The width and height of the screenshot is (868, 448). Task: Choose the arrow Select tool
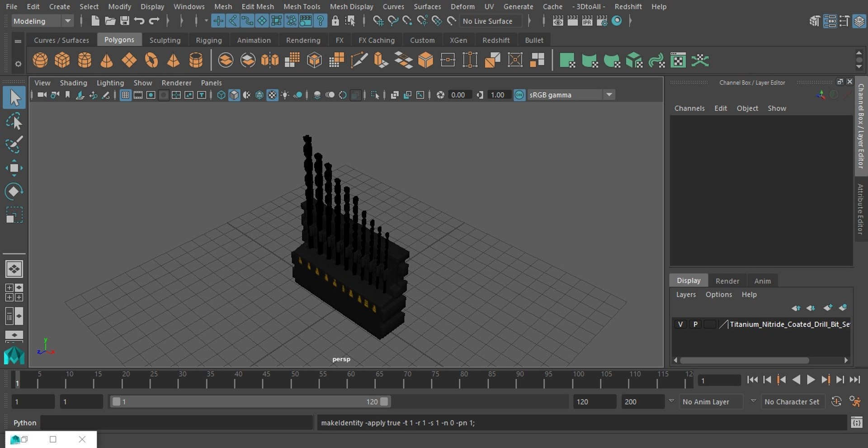[14, 98]
